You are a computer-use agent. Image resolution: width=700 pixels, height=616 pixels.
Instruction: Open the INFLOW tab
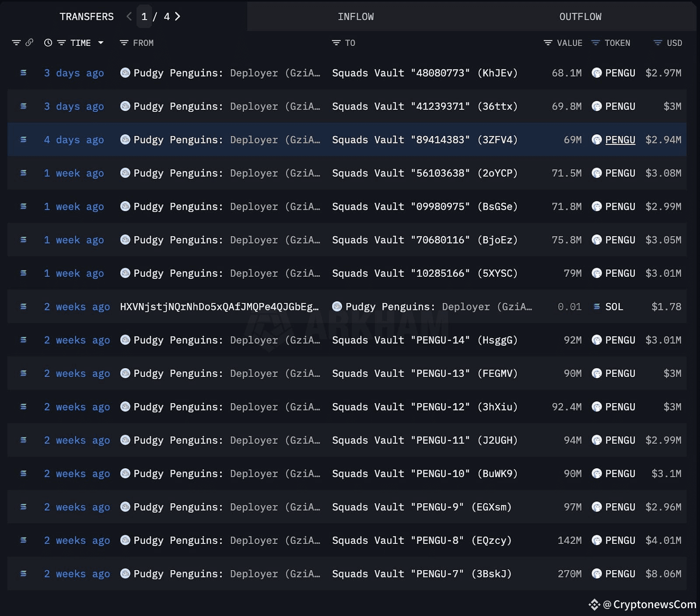click(356, 17)
